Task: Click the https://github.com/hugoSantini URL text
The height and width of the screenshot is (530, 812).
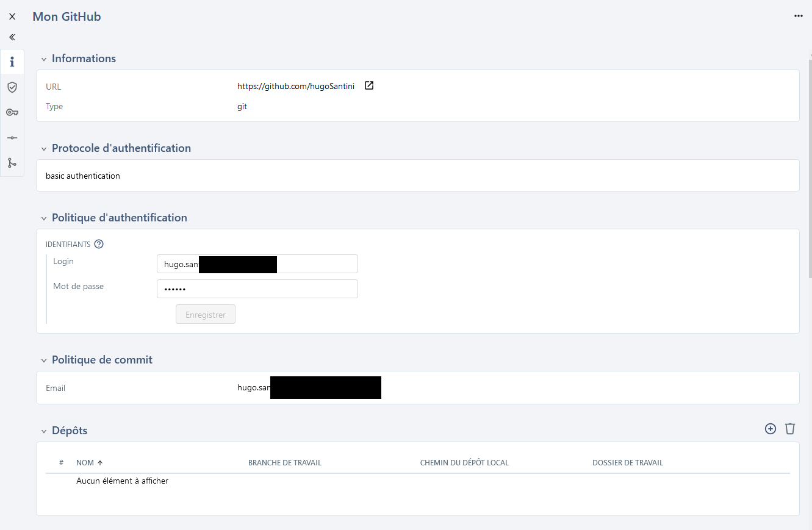Action: coord(296,87)
